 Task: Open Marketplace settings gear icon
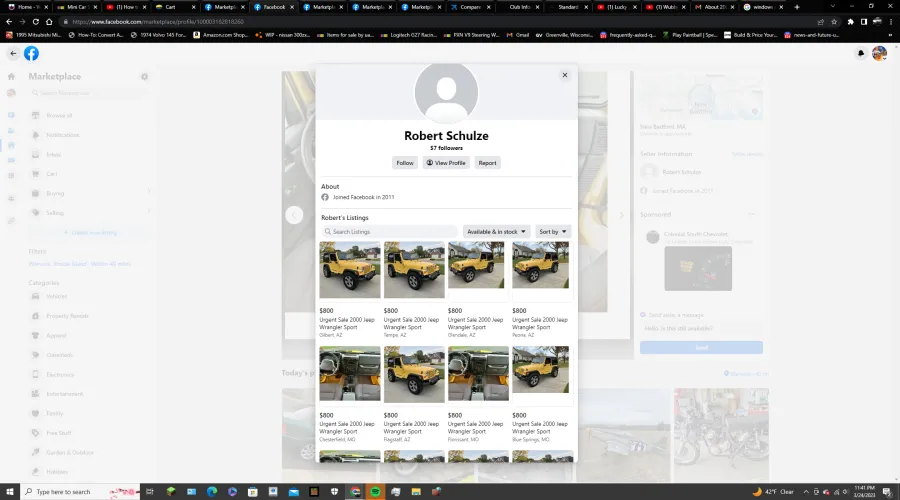145,76
